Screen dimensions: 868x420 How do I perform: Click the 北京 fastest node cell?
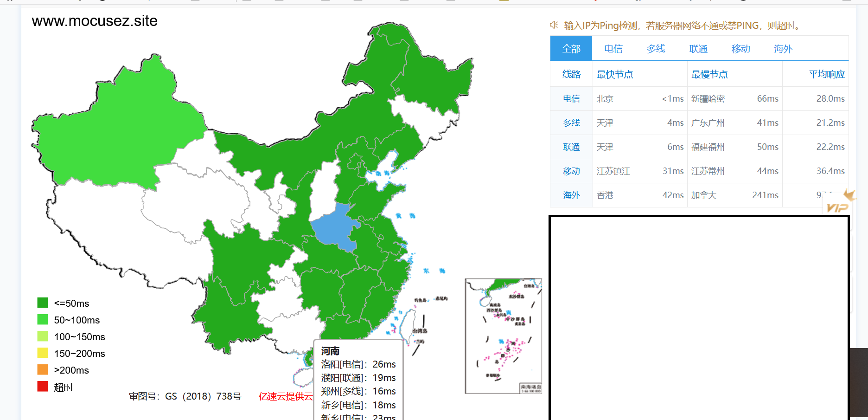click(605, 98)
